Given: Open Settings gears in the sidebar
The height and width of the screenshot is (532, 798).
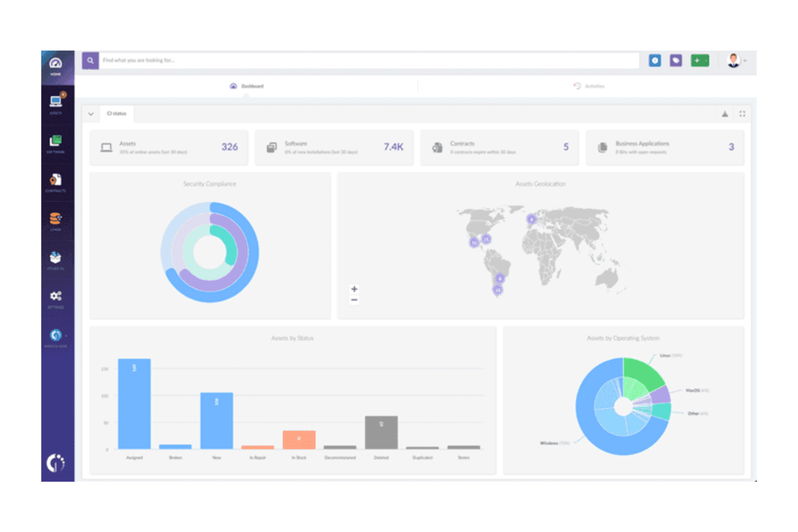Looking at the screenshot, I should [56, 299].
